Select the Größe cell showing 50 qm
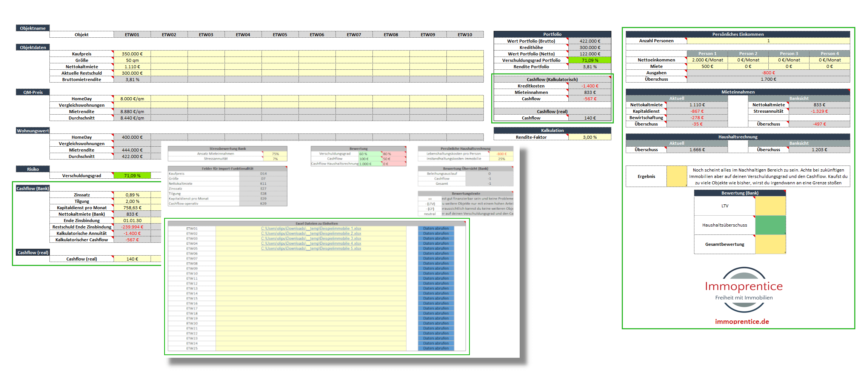Screen dimensions: 868x377 tap(132, 60)
